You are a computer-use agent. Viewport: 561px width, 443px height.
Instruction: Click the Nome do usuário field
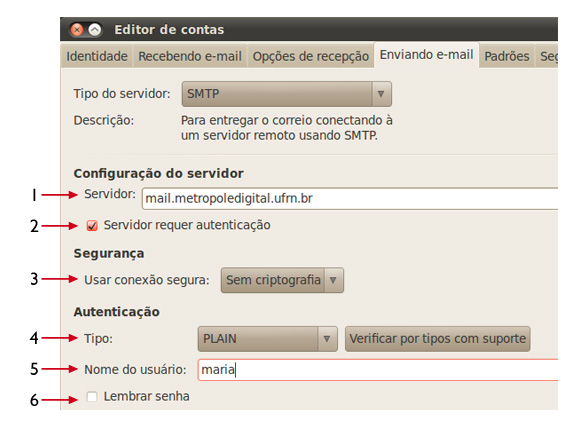click(x=378, y=370)
